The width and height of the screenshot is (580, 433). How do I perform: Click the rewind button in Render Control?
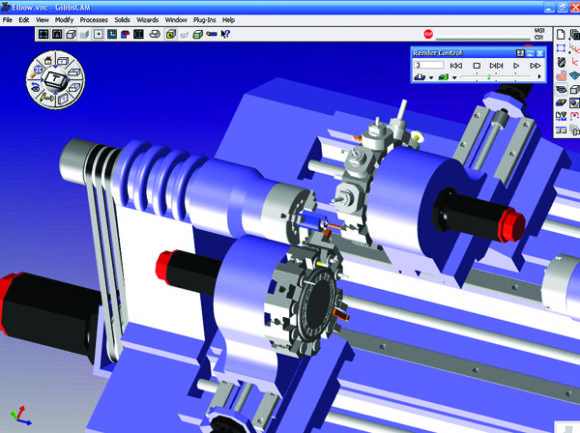coord(456,66)
